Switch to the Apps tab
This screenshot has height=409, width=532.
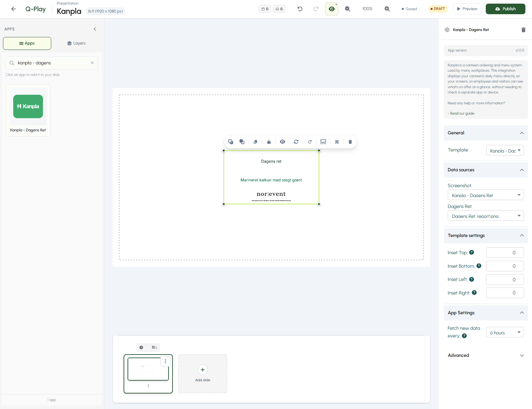[27, 43]
